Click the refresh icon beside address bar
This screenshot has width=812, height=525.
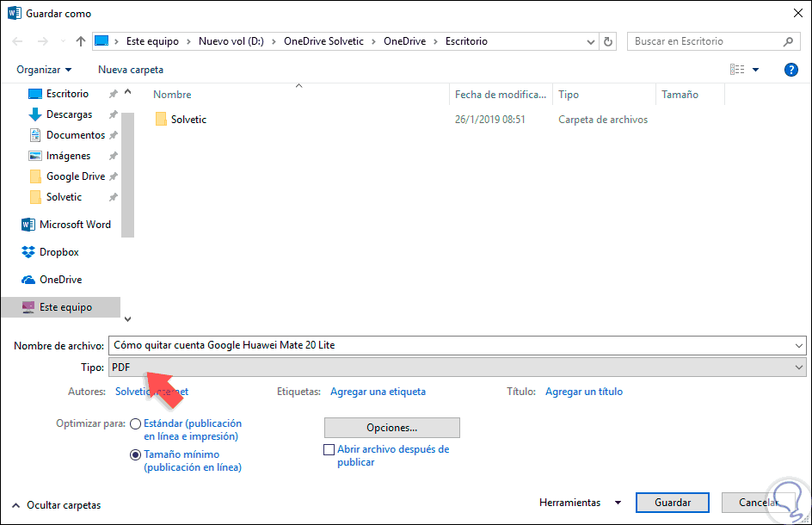pos(608,41)
